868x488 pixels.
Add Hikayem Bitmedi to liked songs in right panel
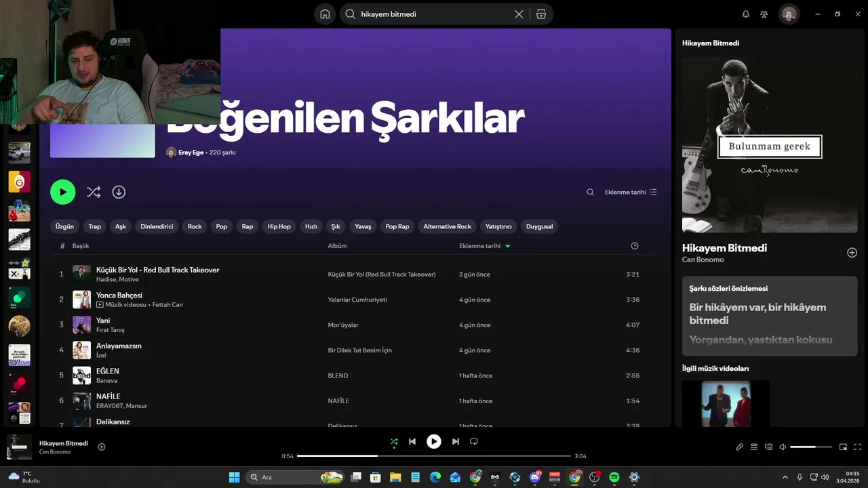pyautogui.click(x=852, y=253)
